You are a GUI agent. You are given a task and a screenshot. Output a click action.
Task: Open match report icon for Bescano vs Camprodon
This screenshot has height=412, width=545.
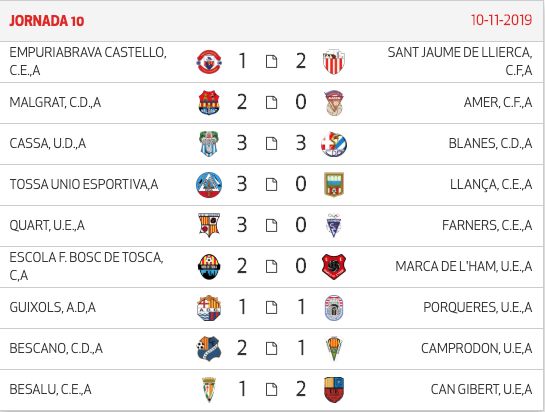271,349
